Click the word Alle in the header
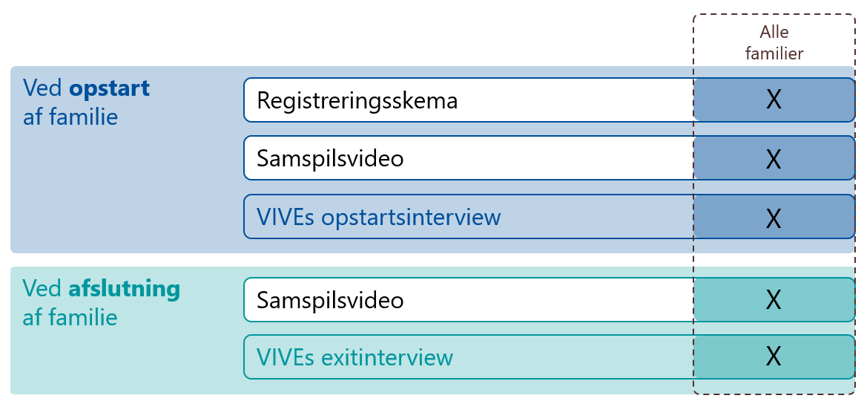The image size is (864, 406). [774, 32]
